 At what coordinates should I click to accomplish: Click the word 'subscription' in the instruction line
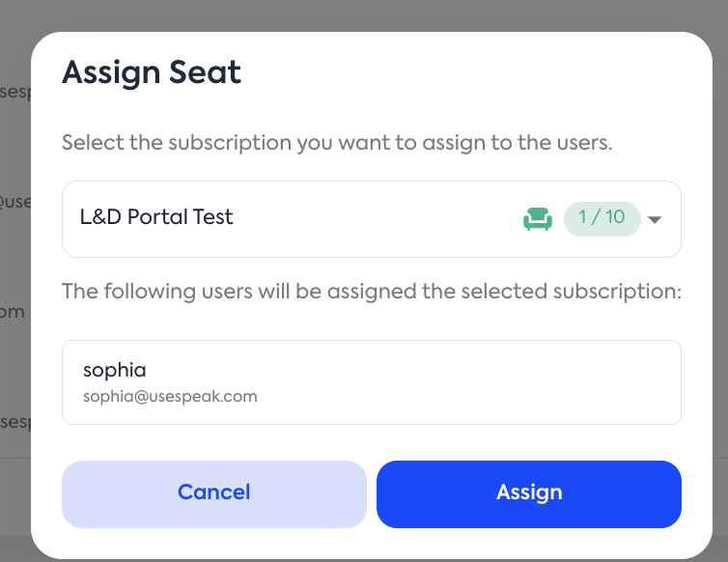(229, 143)
